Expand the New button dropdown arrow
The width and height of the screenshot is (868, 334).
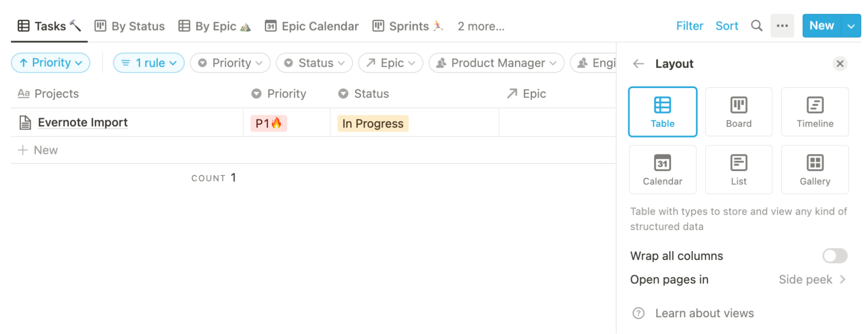[x=851, y=26]
